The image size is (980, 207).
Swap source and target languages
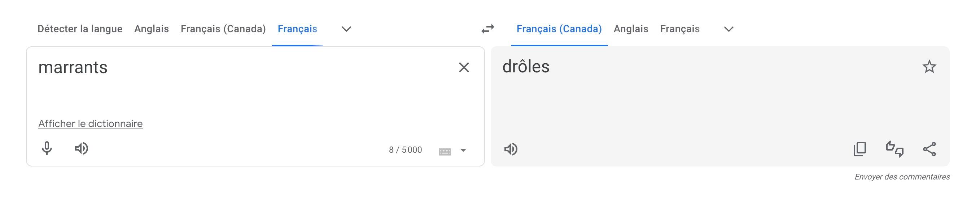(x=487, y=29)
